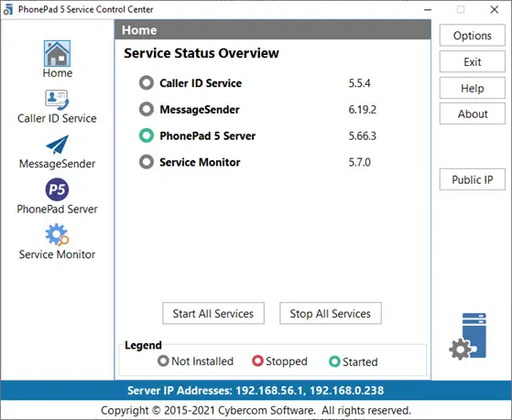This screenshot has height=420, width=512.
Task: Open the Home house icon in sidebar
Action: coord(57,53)
